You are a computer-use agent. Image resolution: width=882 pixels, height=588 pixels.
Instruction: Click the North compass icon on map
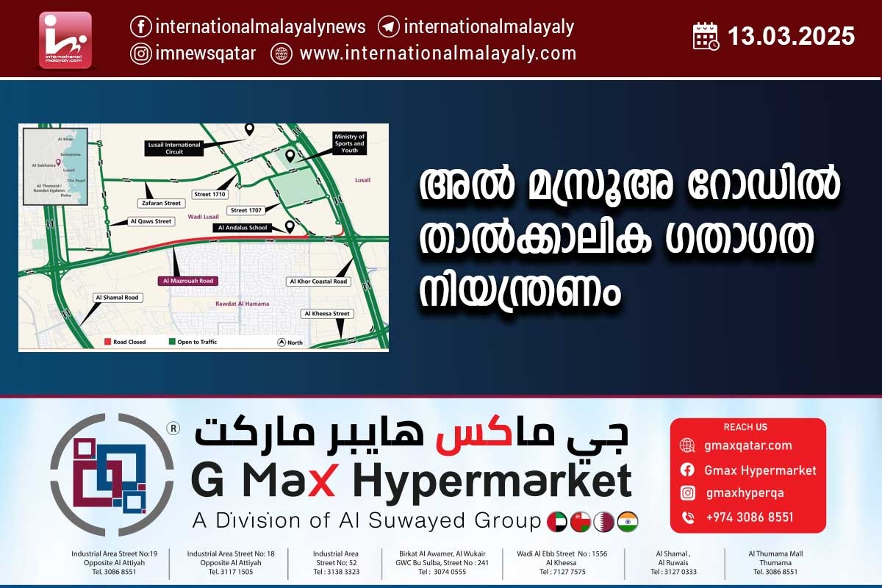[x=282, y=342]
